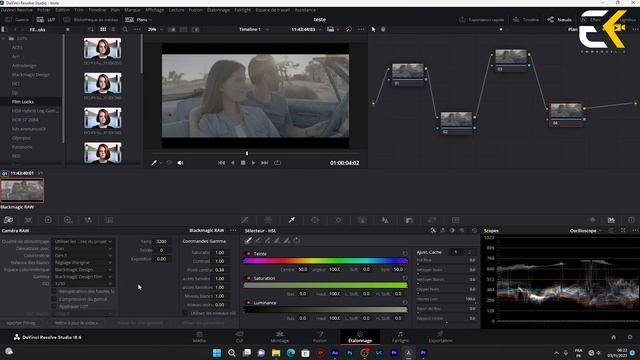Click the Galerie button

(17, 20)
